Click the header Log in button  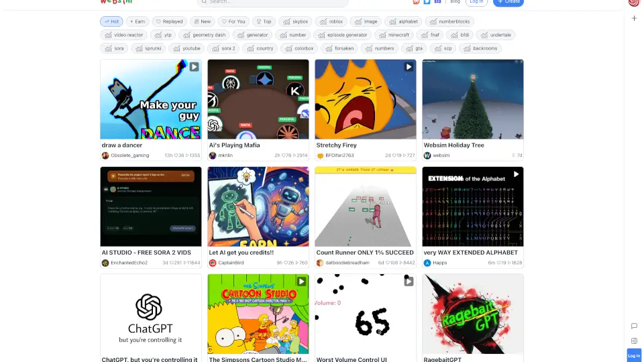[476, 2]
